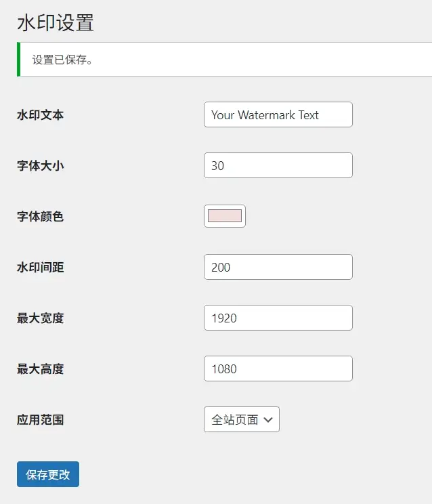Focus the 字体大小 field showing 30
432x504 pixels.
click(x=278, y=165)
